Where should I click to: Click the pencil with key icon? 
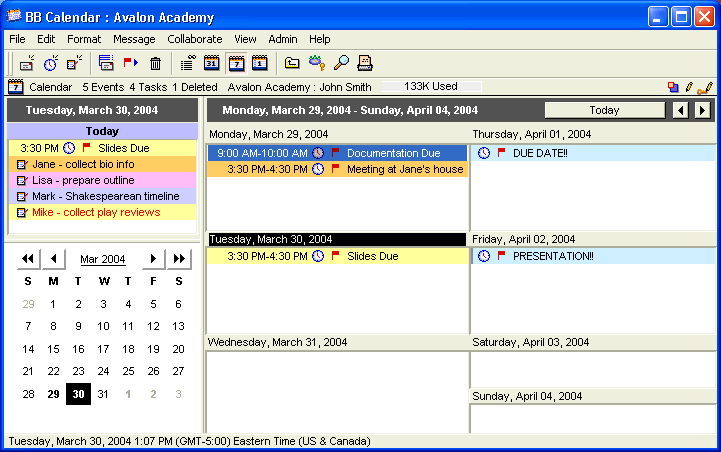tap(317, 63)
